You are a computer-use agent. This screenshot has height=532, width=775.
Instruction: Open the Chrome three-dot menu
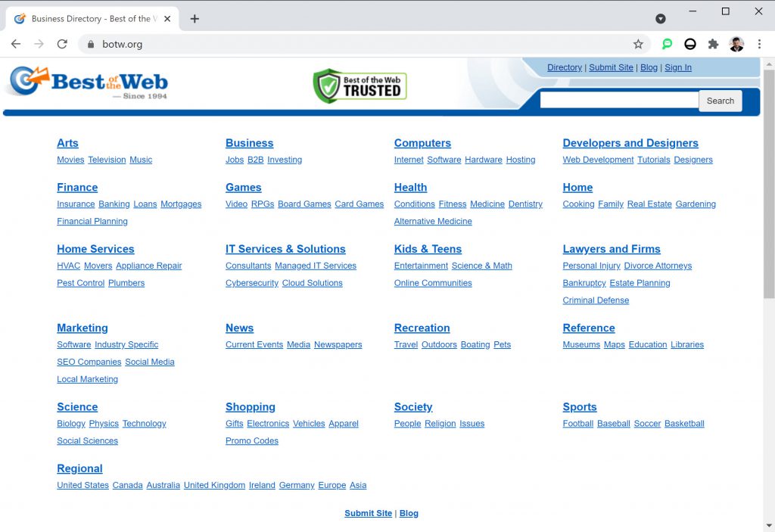[759, 44]
